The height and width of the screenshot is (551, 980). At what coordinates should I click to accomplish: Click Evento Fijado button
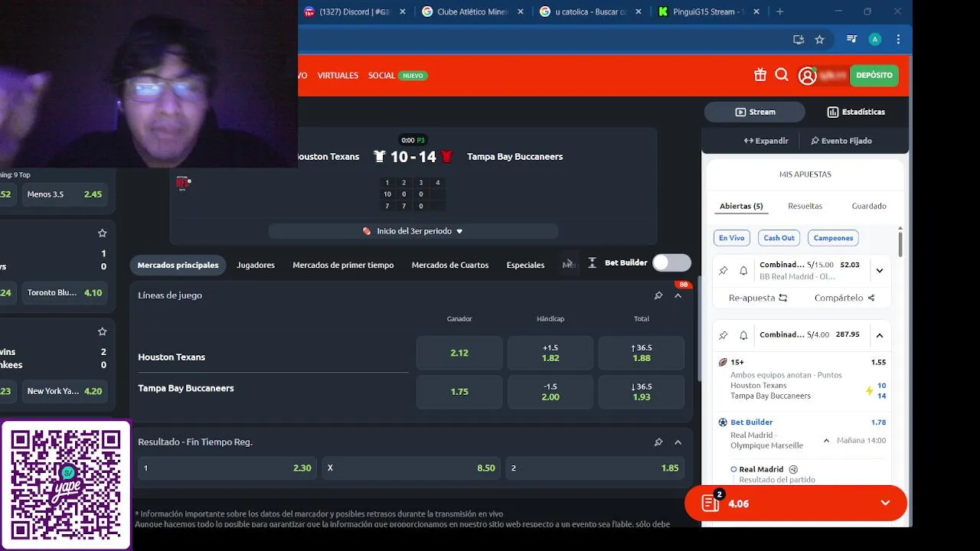[841, 141]
